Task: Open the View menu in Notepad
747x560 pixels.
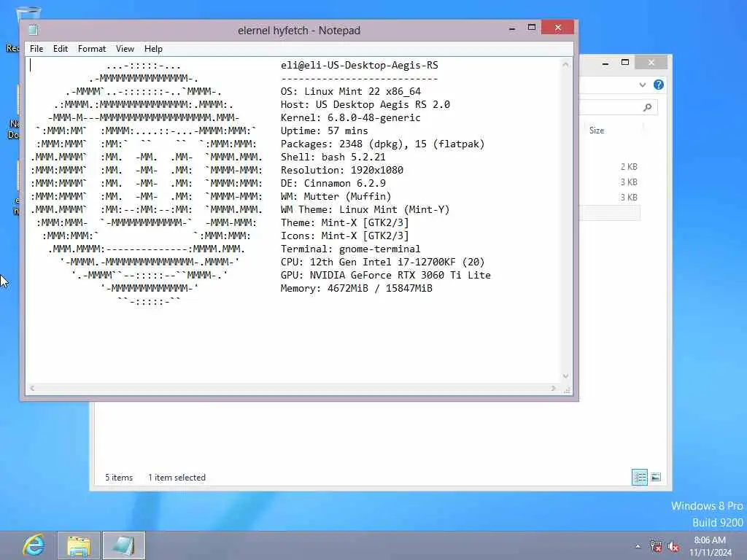Action: pyautogui.click(x=125, y=49)
